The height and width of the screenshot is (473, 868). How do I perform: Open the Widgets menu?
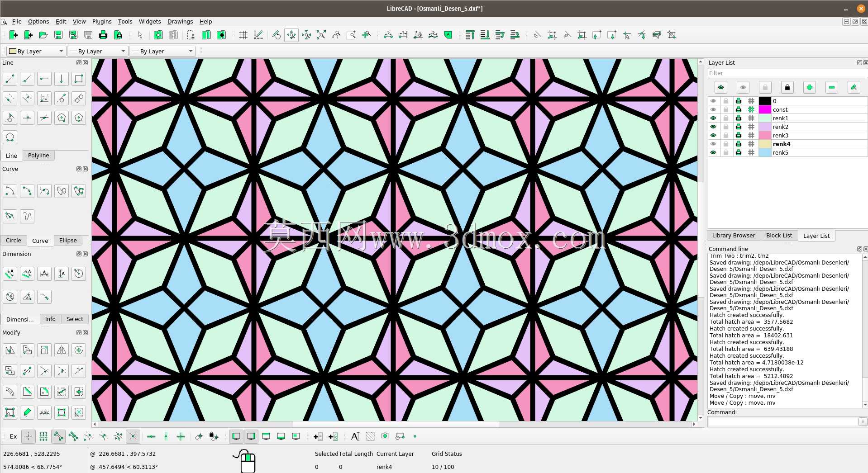click(x=150, y=21)
